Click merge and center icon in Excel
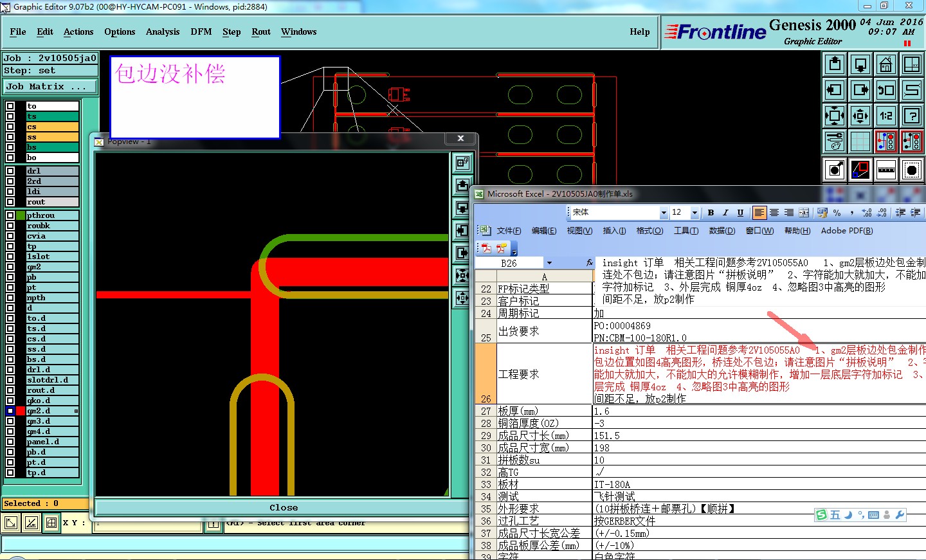The height and width of the screenshot is (560, 926). (804, 213)
